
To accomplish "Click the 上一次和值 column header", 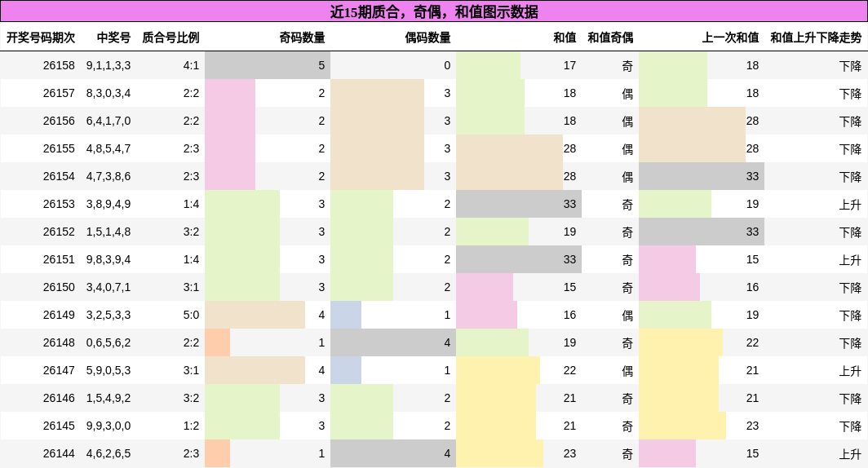I will tap(730, 38).
